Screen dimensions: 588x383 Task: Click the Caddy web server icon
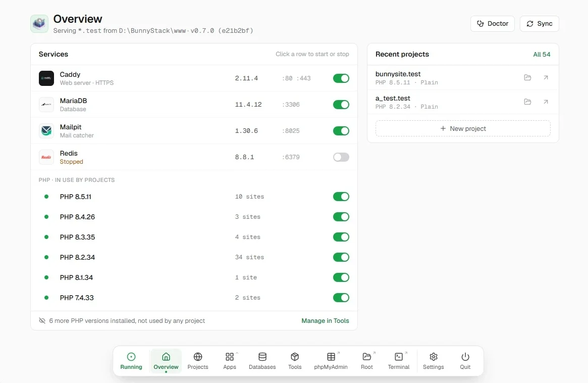46,78
